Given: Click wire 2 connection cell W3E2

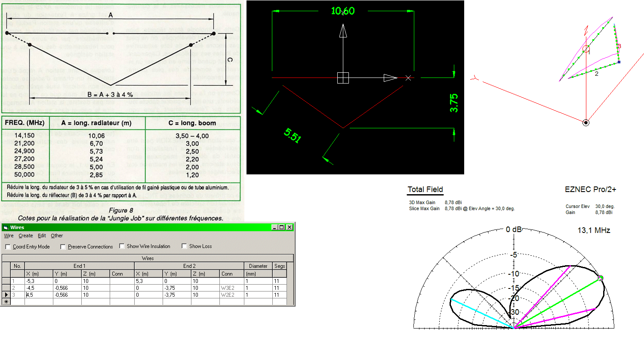Looking at the screenshot, I should point(232,288).
